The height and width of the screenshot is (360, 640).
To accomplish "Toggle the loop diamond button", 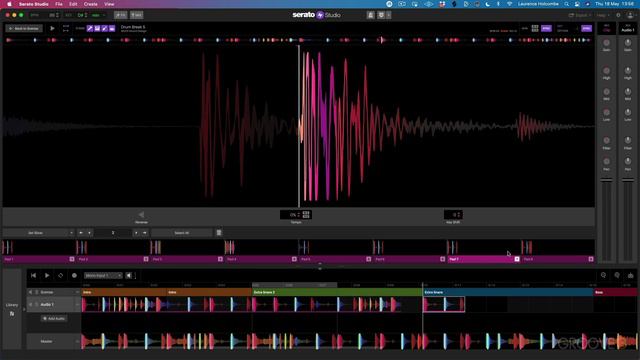I will tap(60, 276).
